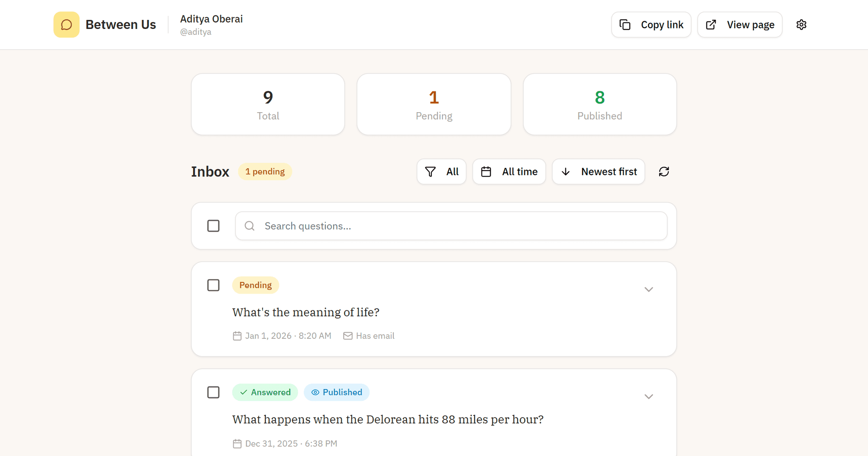Screen dimensions: 868x456
Task: Click the magnifier icon in search bar
Action: 250,226
